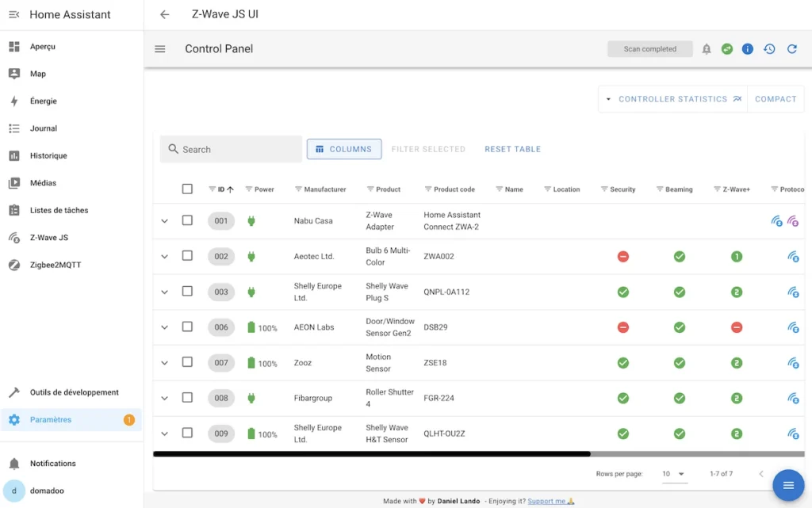812x508 pixels.
Task: Click the Z-Wave JS sidebar icon
Action: click(14, 238)
